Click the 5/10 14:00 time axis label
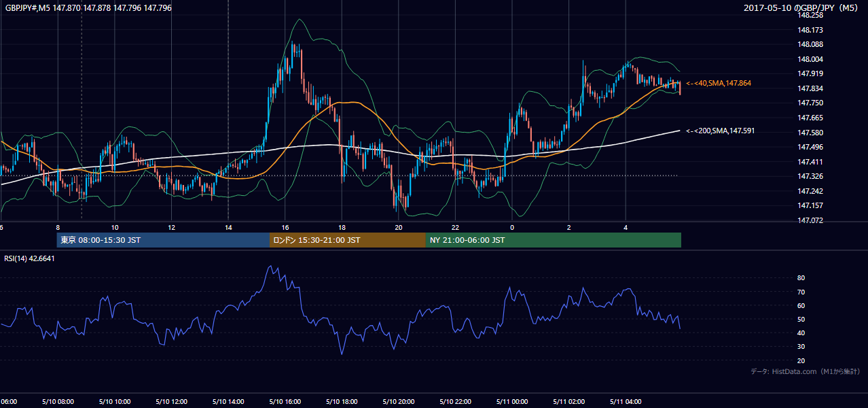This screenshot has width=868, height=408. (x=228, y=402)
